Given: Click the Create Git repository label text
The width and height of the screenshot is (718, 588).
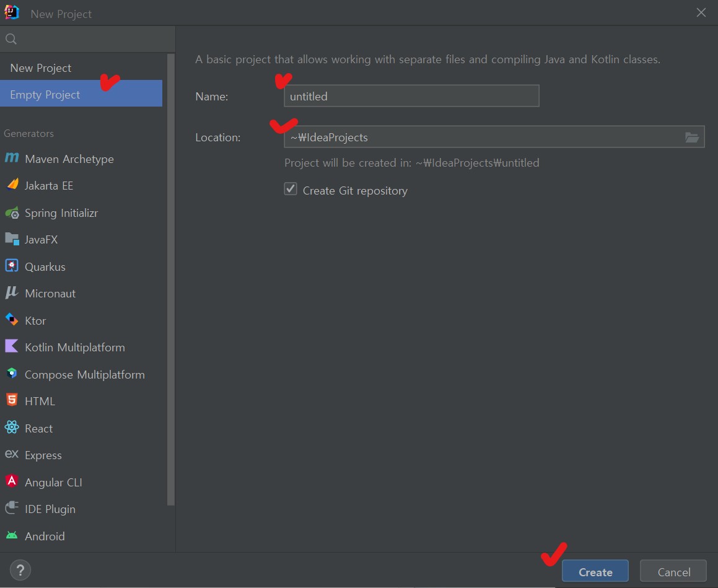Looking at the screenshot, I should pyautogui.click(x=355, y=190).
